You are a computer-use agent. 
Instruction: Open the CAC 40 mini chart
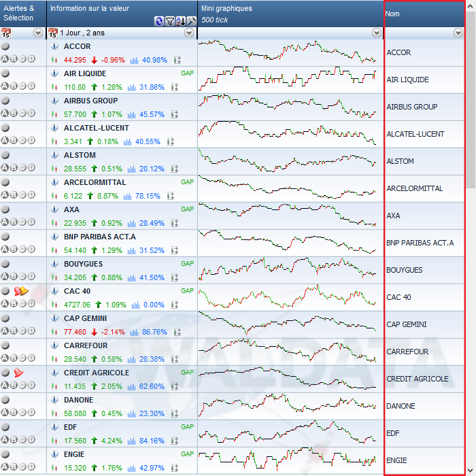click(288, 296)
